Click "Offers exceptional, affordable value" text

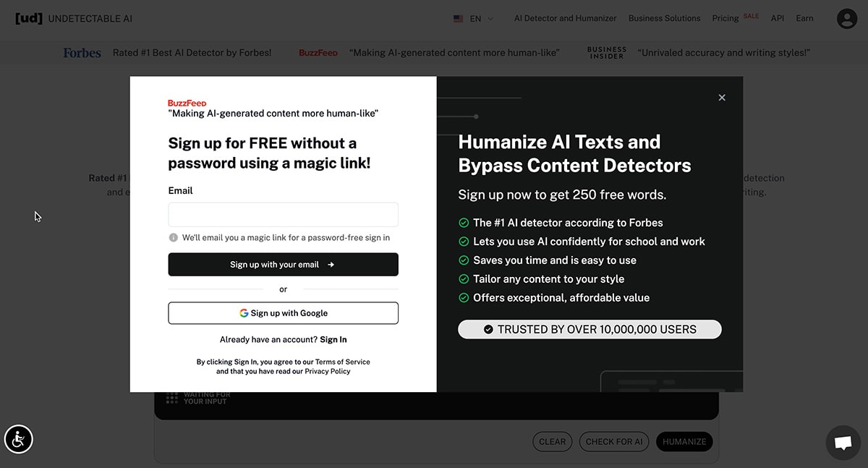[x=561, y=298]
